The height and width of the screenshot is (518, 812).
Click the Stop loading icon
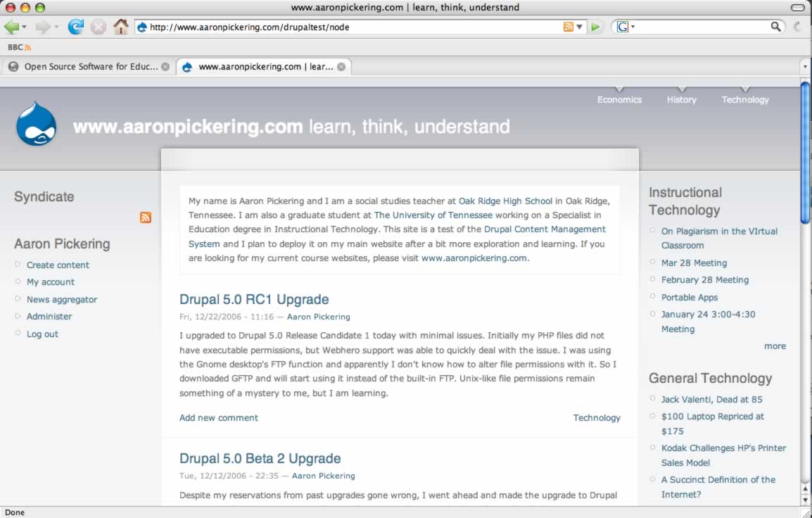click(x=98, y=27)
